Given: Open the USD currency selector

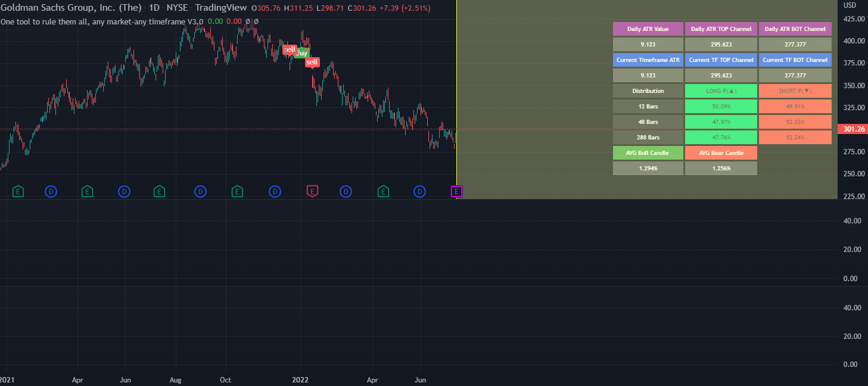Looking at the screenshot, I should click(x=850, y=5).
